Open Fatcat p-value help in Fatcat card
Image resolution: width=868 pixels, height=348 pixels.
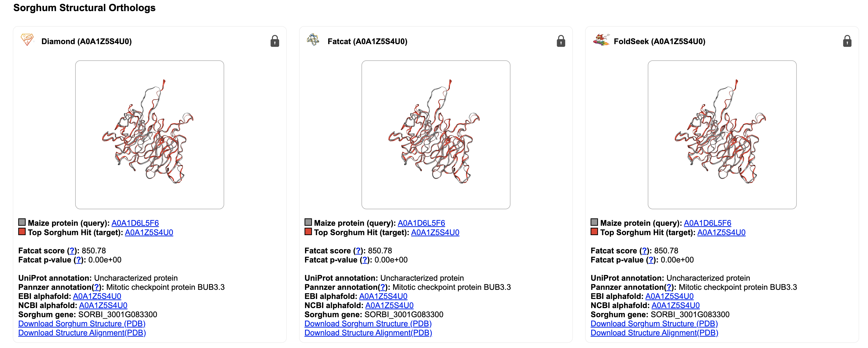click(x=365, y=260)
